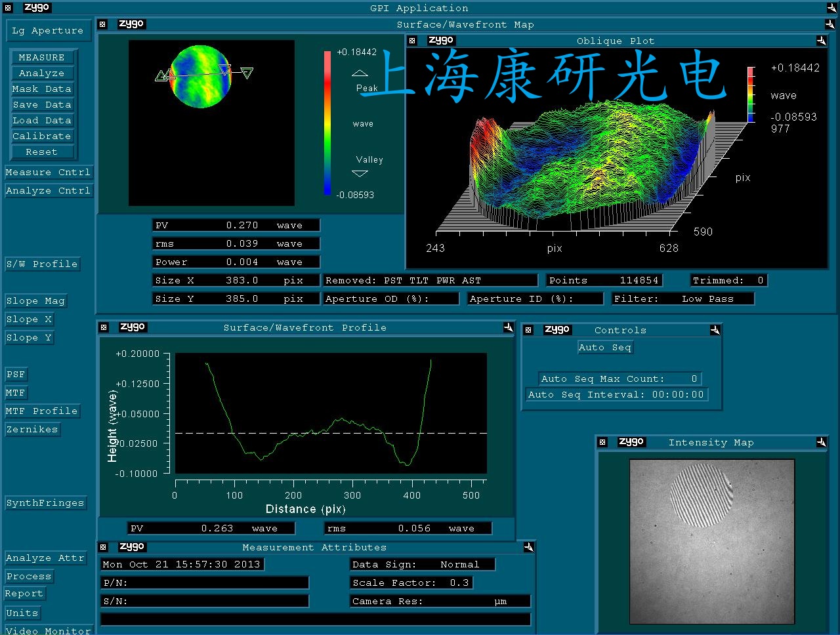Click Measurement Attributes window menu icon

(103, 547)
